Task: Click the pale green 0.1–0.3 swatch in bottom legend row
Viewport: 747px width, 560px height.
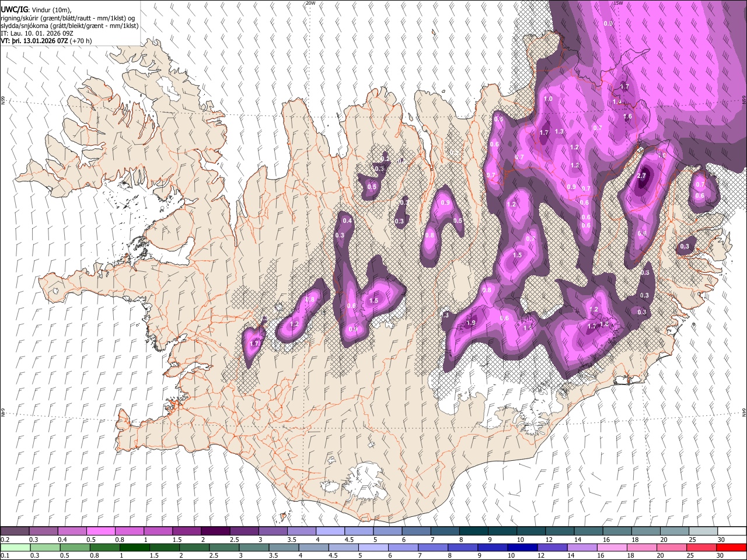Action: (15, 547)
